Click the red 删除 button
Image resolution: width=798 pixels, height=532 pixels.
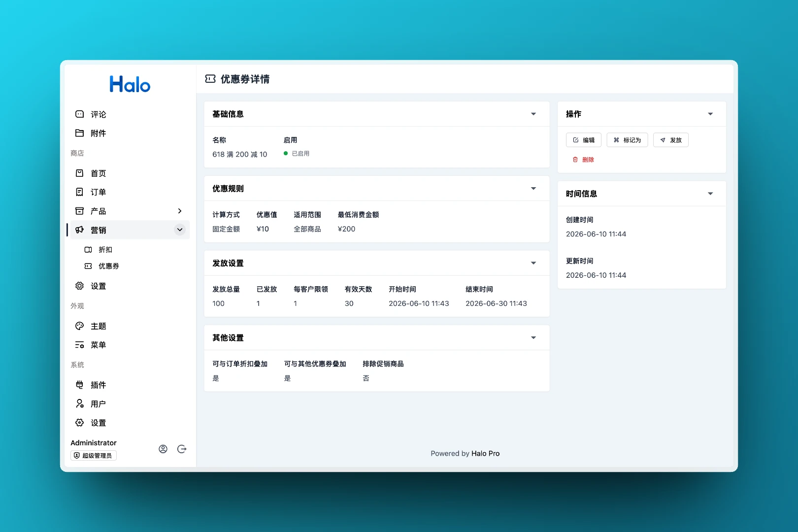[584, 160]
